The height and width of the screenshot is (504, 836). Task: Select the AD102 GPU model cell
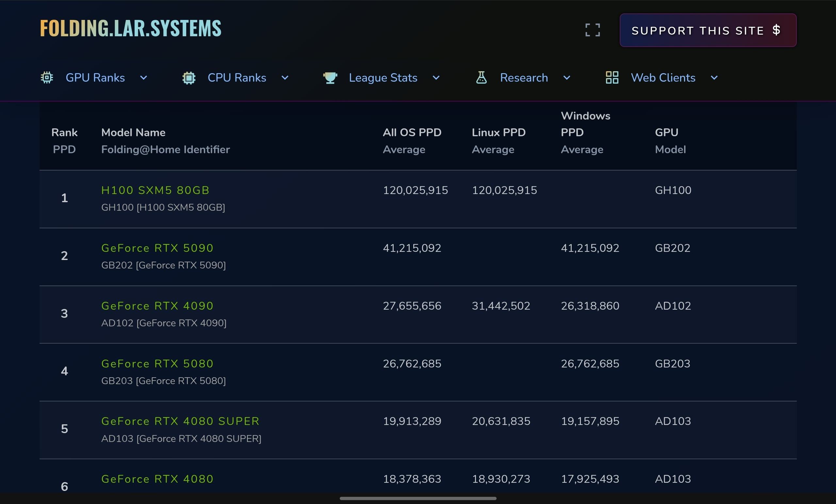[x=673, y=306]
